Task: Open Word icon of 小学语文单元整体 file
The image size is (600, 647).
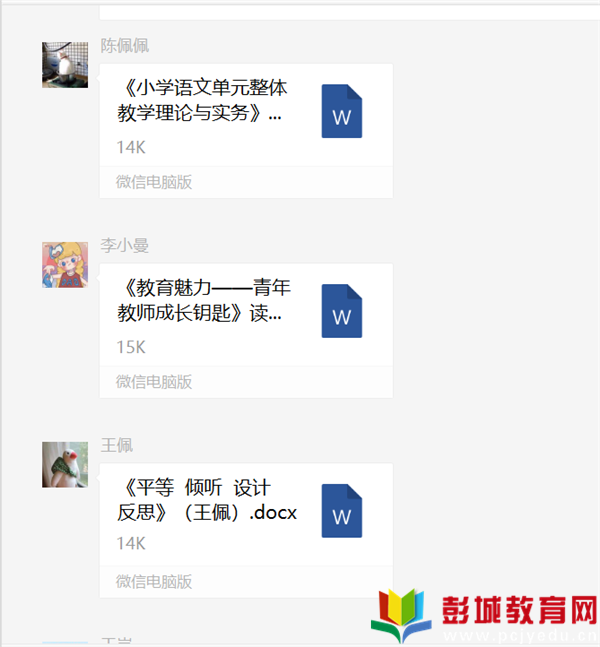Action: tap(342, 111)
